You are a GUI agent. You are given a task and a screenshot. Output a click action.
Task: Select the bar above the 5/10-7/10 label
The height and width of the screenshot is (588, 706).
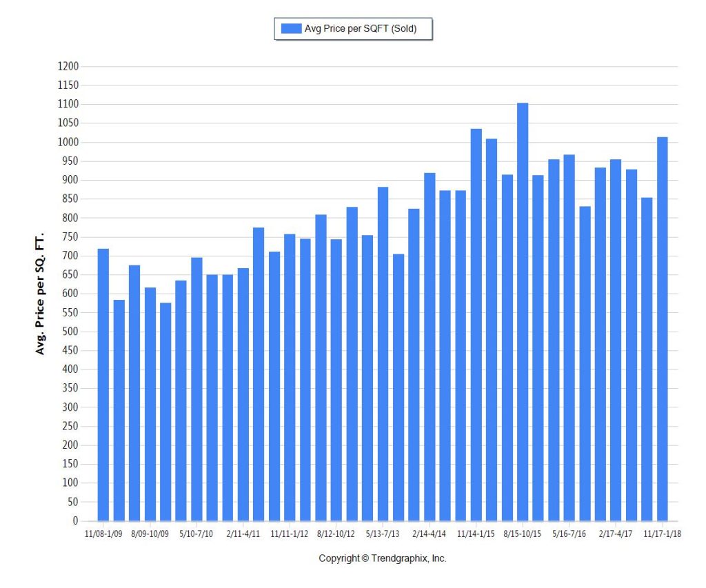click(x=196, y=389)
